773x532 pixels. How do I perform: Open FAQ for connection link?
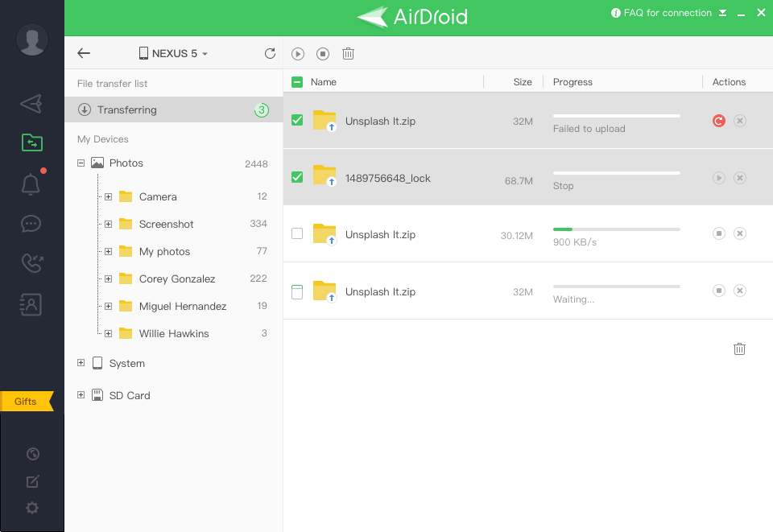coord(661,13)
